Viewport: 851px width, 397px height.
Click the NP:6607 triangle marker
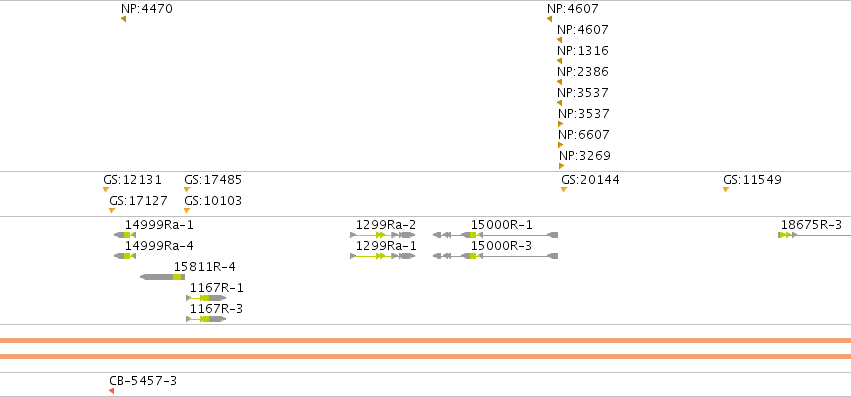click(x=561, y=145)
